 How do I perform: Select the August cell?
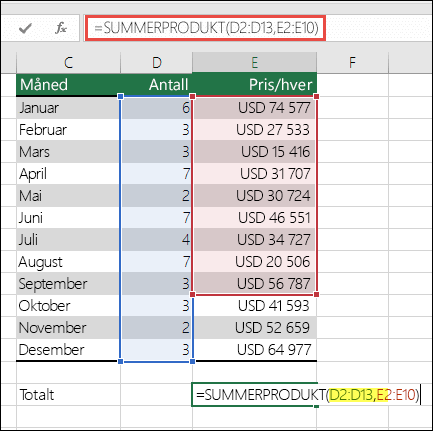click(x=68, y=262)
